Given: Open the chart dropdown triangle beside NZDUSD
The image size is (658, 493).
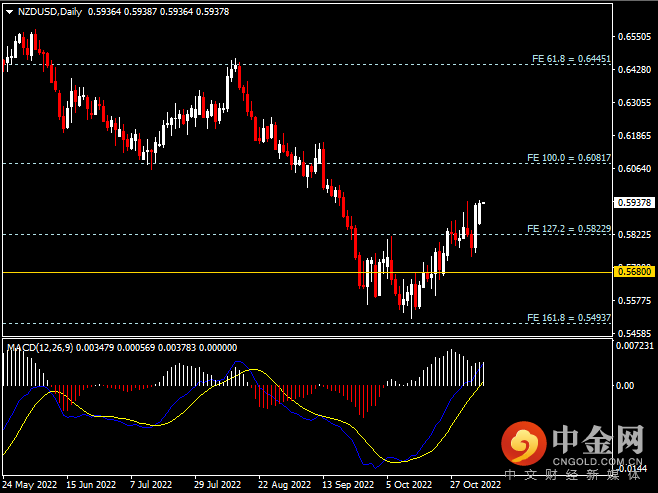Looking at the screenshot, I should coord(9,12).
